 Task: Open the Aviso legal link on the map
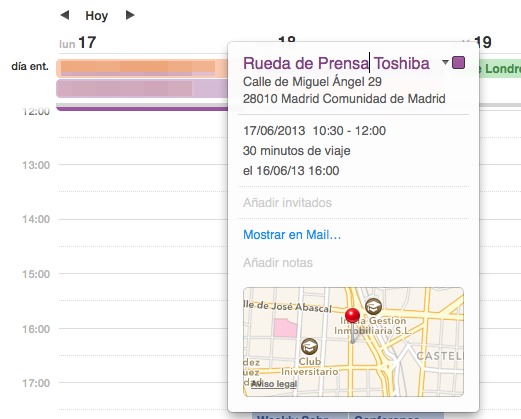point(274,384)
